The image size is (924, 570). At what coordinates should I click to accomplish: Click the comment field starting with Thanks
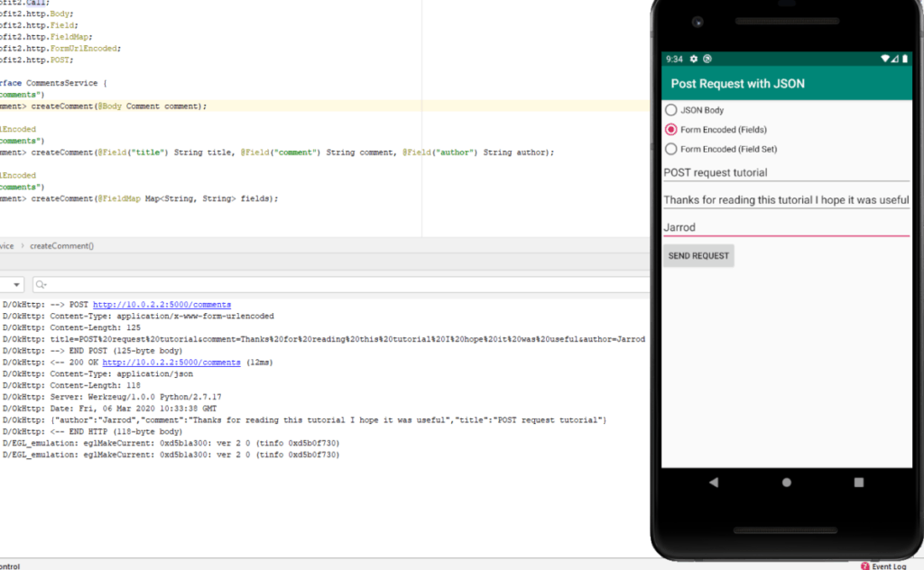point(786,199)
